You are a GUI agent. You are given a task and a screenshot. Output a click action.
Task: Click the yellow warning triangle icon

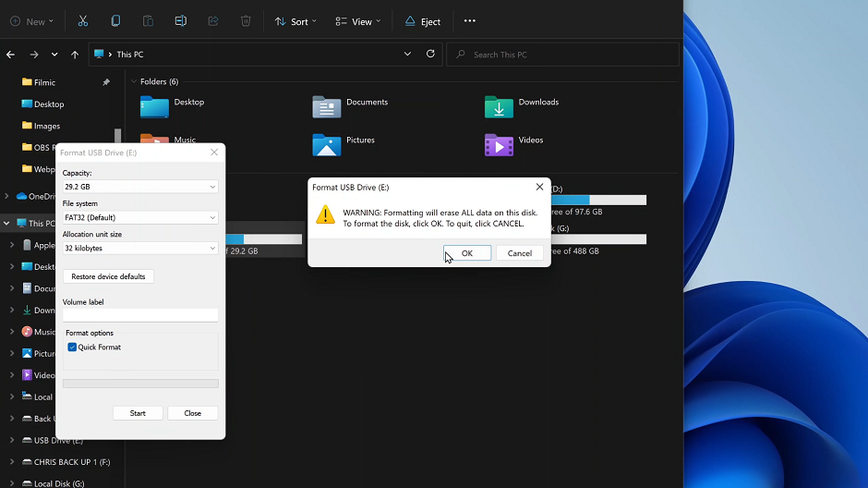[325, 214]
